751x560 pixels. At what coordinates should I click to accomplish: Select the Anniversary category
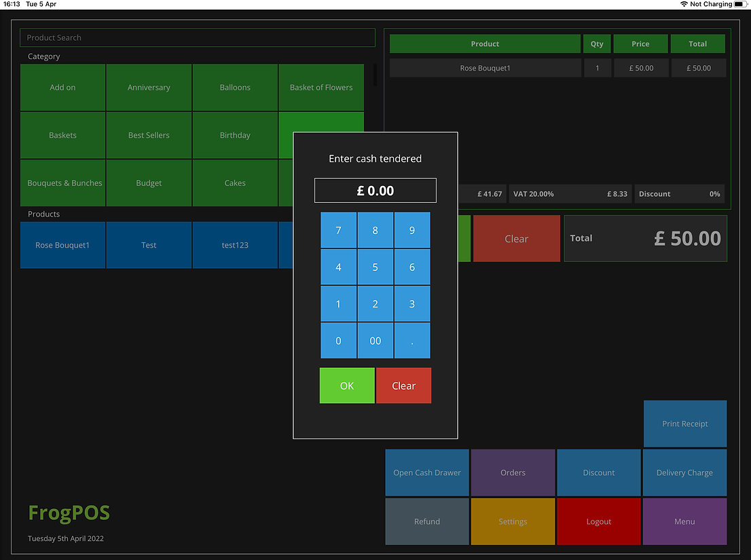coord(149,88)
